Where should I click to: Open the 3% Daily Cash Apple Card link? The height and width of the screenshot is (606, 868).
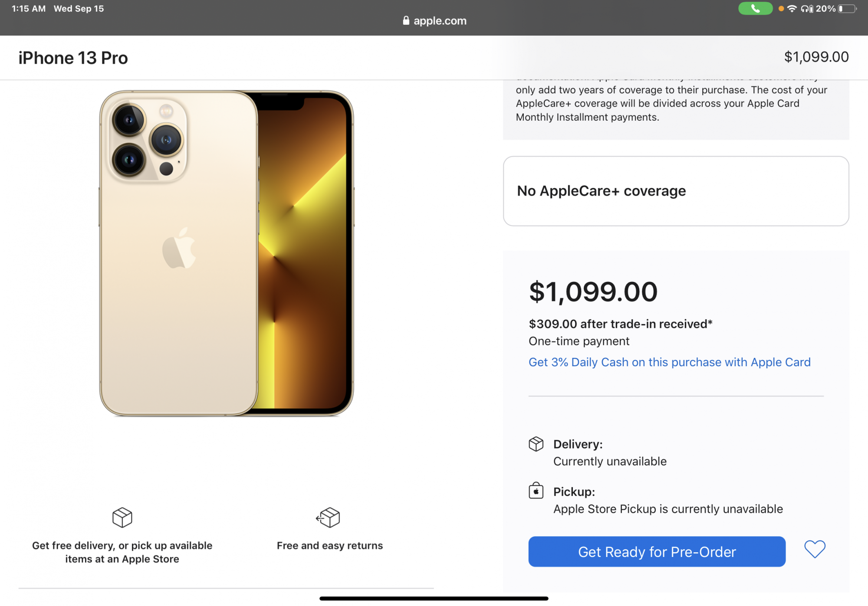tap(669, 362)
